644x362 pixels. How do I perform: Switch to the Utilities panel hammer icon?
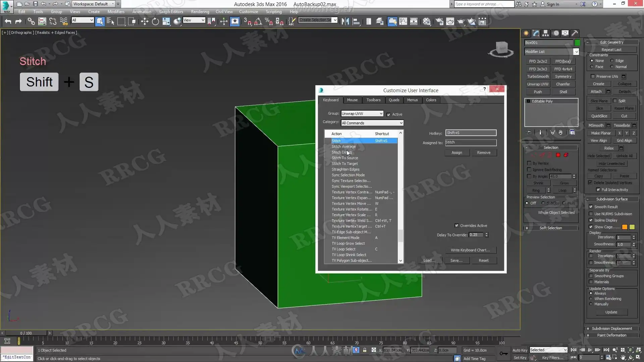pyautogui.click(x=575, y=33)
